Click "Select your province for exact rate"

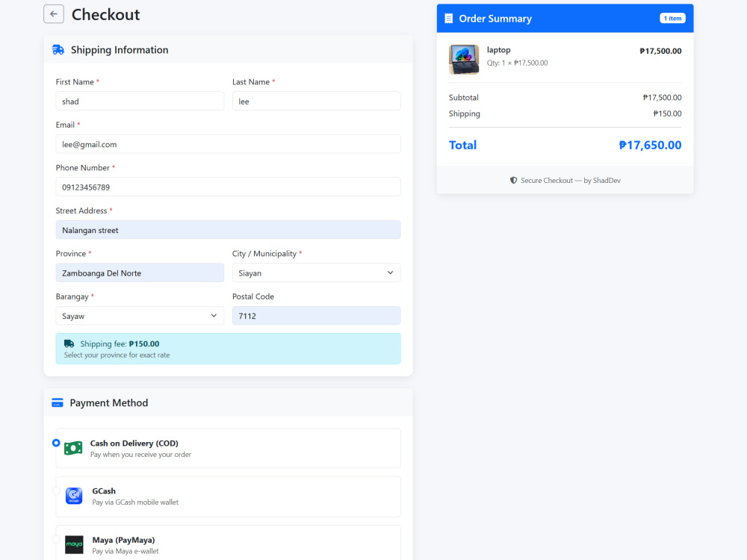117,355
